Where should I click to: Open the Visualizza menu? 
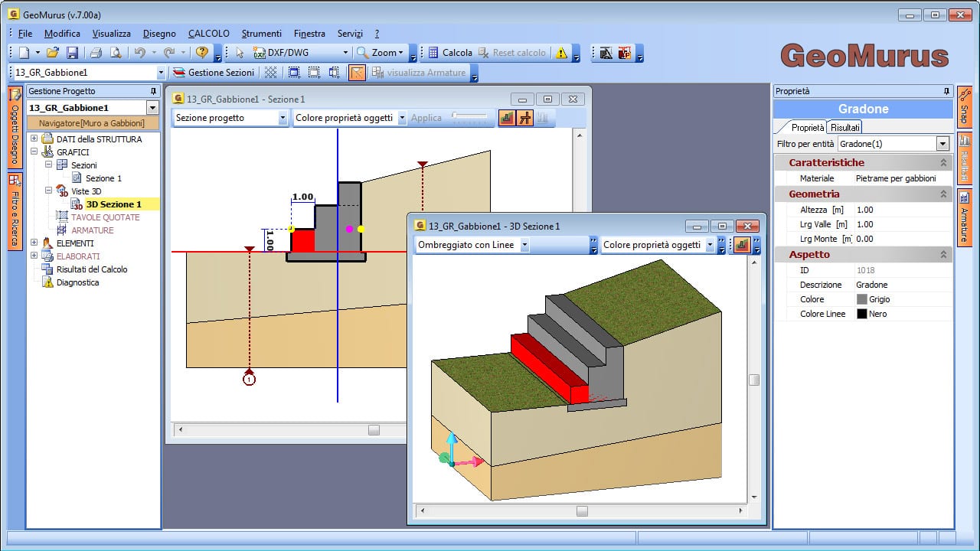click(x=112, y=34)
